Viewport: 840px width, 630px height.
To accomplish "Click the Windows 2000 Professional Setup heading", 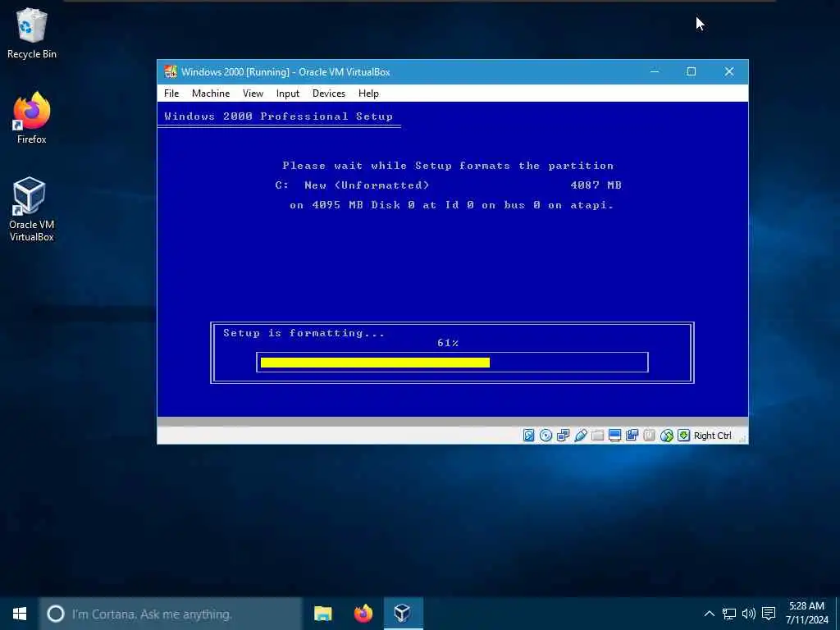I will point(279,116).
